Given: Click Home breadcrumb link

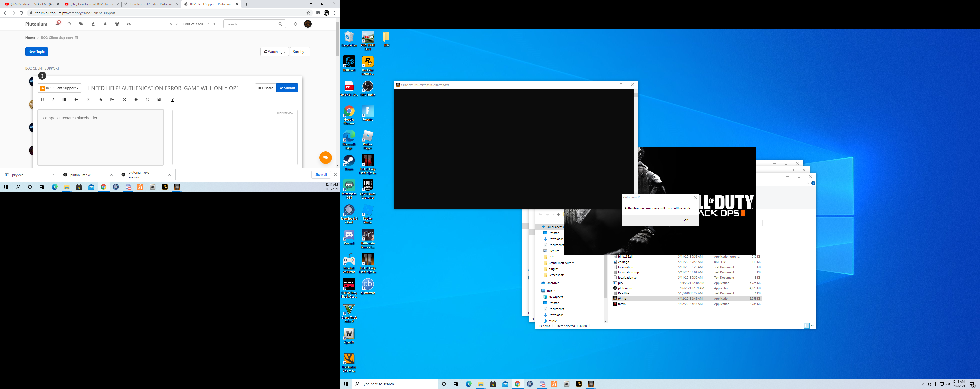Looking at the screenshot, I should 30,38.
